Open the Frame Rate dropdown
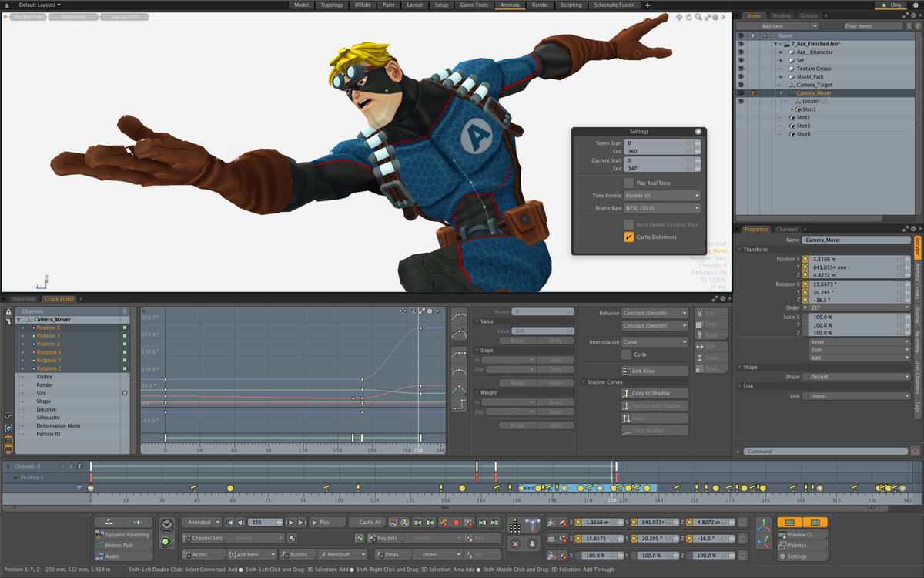 pos(662,208)
